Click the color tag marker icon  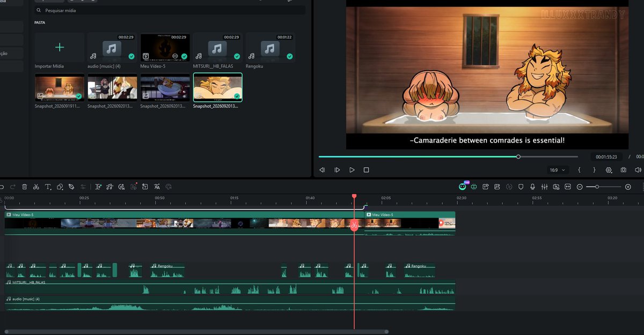tap(71, 187)
